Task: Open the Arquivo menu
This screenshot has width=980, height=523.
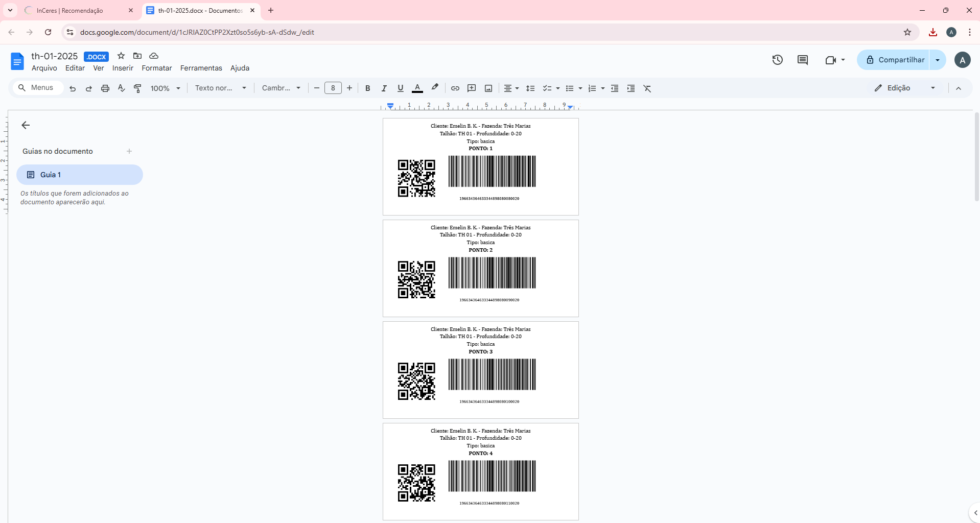Action: [44, 68]
